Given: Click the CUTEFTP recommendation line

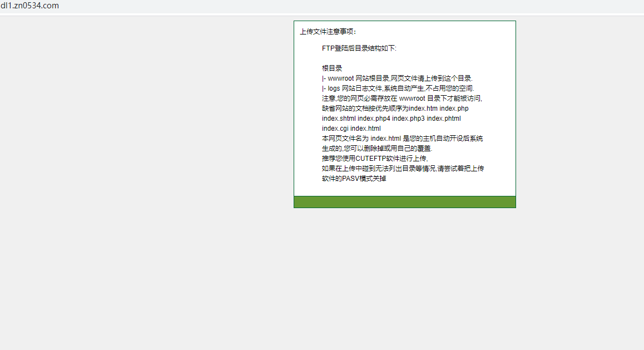Looking at the screenshot, I should pos(374,159).
